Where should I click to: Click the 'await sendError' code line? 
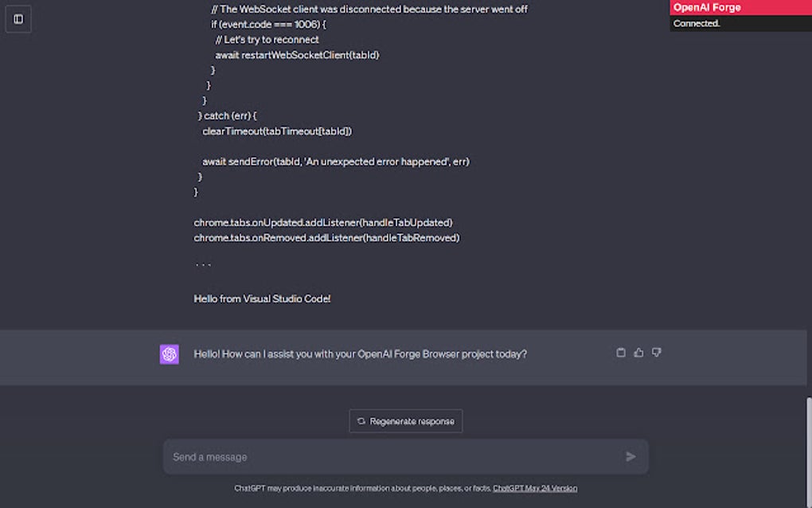coord(335,162)
